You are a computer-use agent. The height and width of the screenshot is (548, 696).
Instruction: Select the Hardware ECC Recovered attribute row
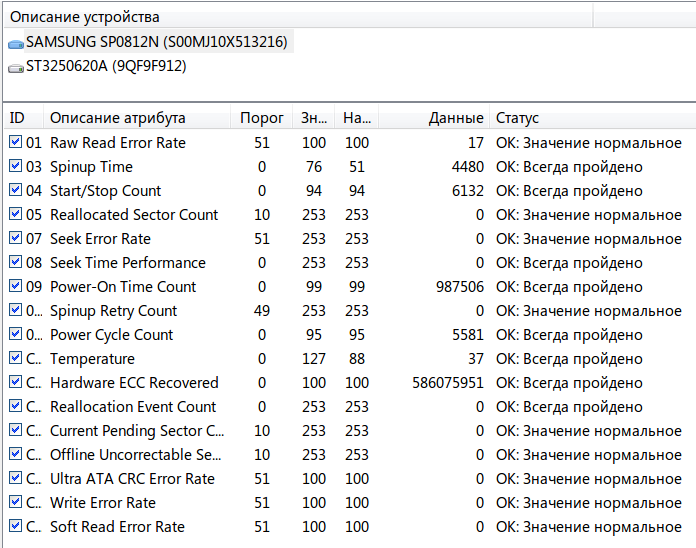click(x=134, y=383)
